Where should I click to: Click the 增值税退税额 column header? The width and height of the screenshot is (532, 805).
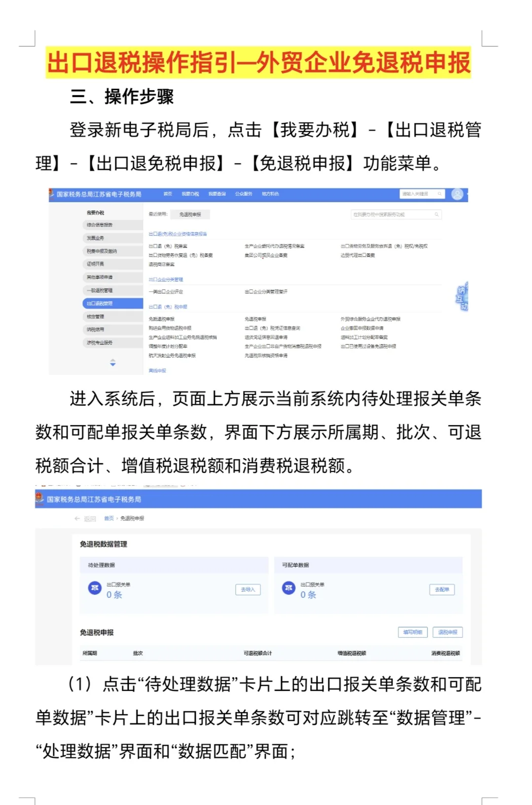[352, 653]
